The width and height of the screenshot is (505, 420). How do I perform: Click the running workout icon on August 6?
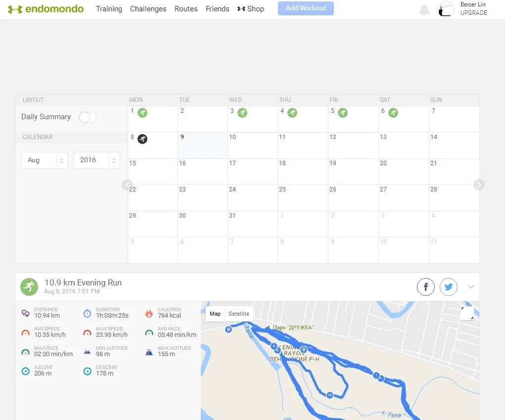(393, 113)
